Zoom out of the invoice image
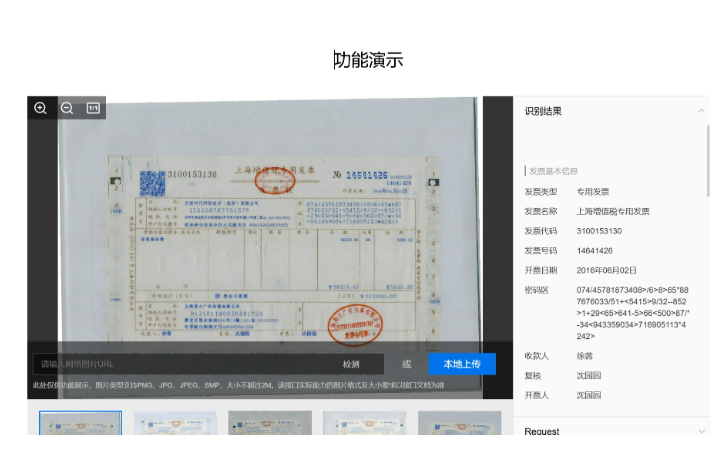Image resolution: width=720 pixels, height=450 pixels. point(67,108)
